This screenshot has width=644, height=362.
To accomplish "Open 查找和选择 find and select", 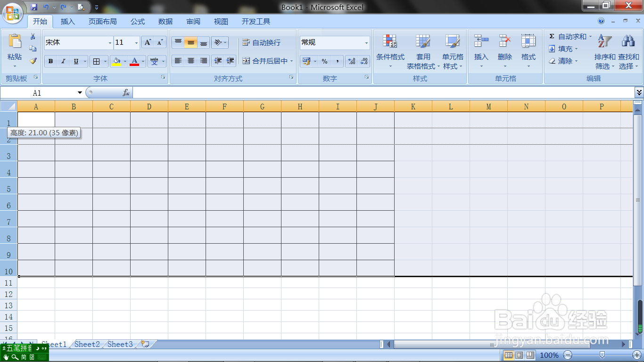I will pyautogui.click(x=629, y=52).
